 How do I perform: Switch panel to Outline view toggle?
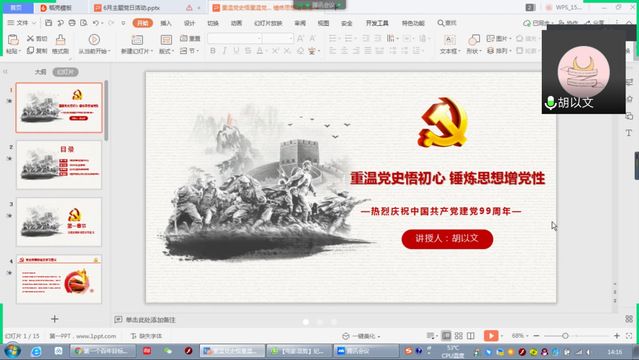pyautogui.click(x=40, y=72)
